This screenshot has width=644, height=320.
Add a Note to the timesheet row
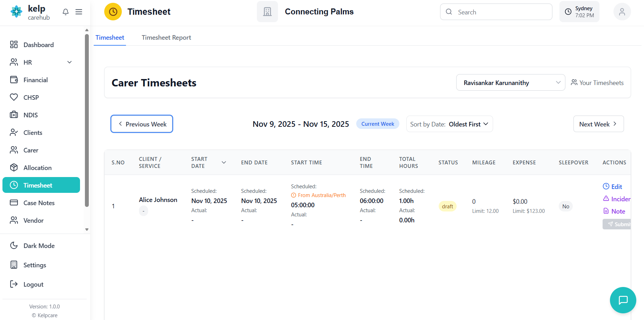point(614,211)
